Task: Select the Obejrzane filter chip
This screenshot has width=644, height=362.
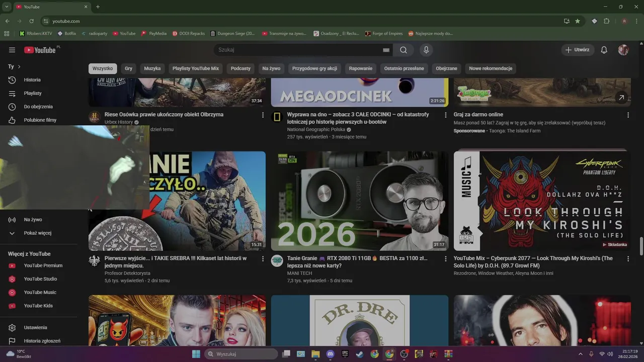Action: click(447, 68)
